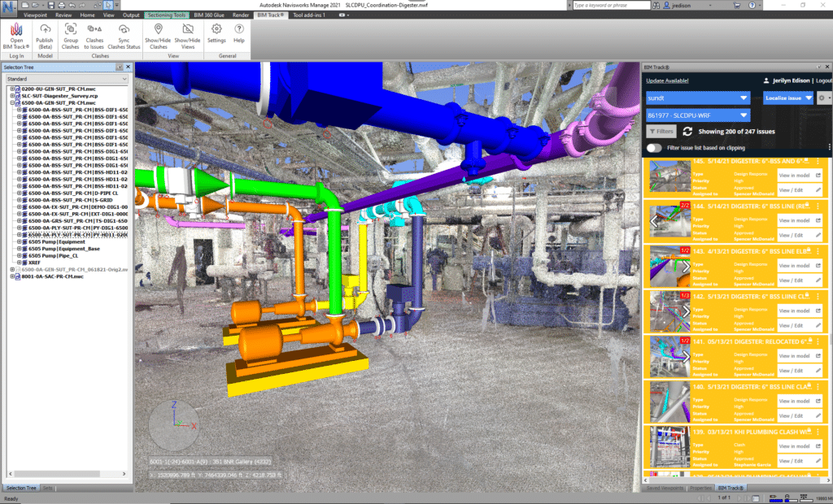833x504 pixels.
Task: Open the Selection Tree mode dropdown (Standard)
Action: click(x=67, y=79)
